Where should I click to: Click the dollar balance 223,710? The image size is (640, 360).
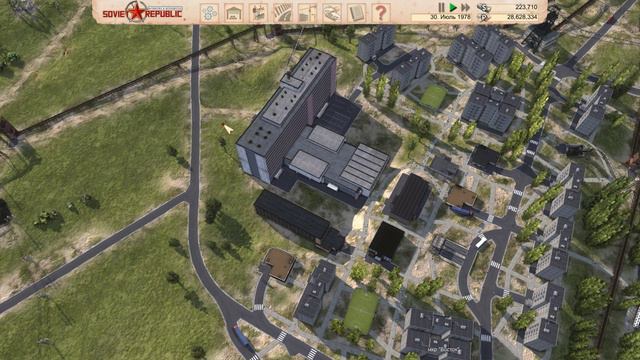tap(526, 7)
